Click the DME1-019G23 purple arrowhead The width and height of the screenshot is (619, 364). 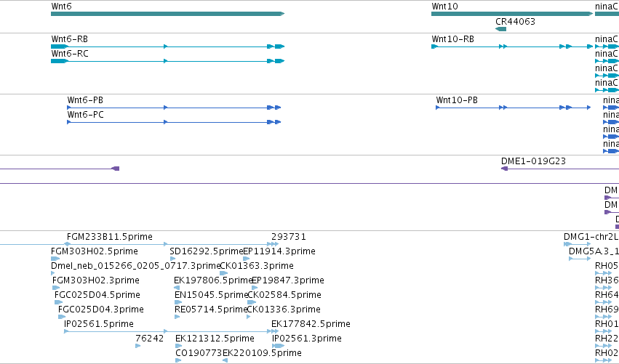504,169
